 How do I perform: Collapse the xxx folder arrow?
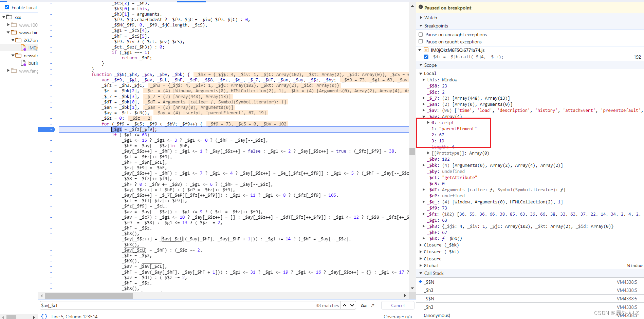[4, 17]
